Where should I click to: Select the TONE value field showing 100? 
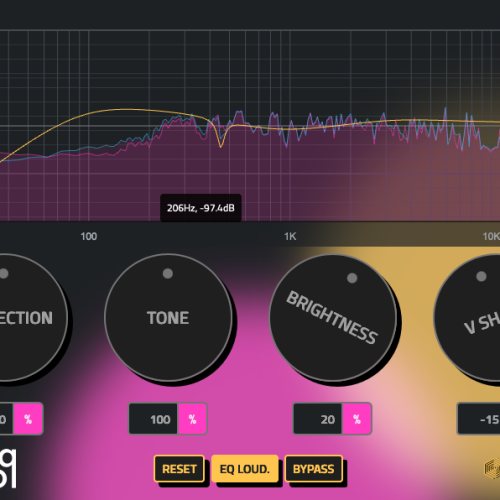coord(153,419)
